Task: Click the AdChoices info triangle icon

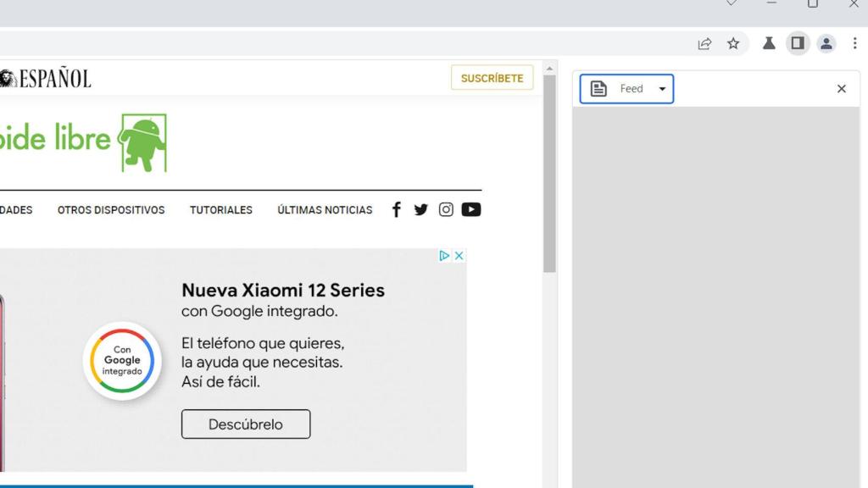Action: [x=444, y=256]
